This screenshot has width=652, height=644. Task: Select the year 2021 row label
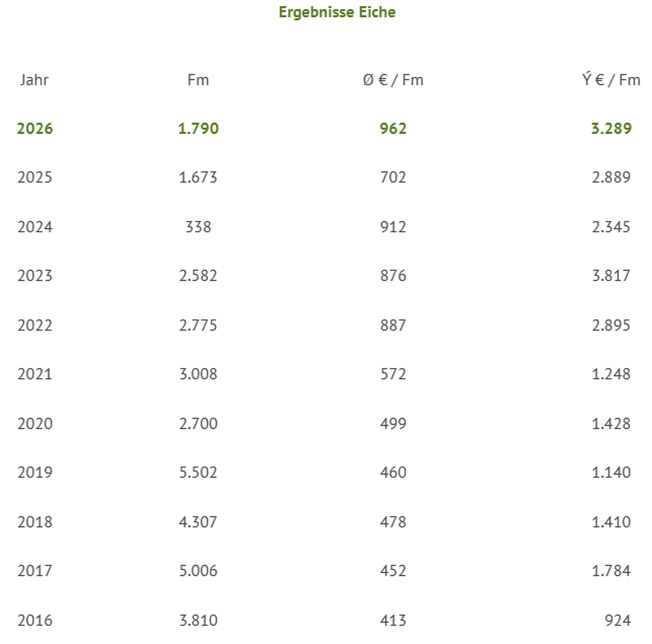click(x=35, y=374)
